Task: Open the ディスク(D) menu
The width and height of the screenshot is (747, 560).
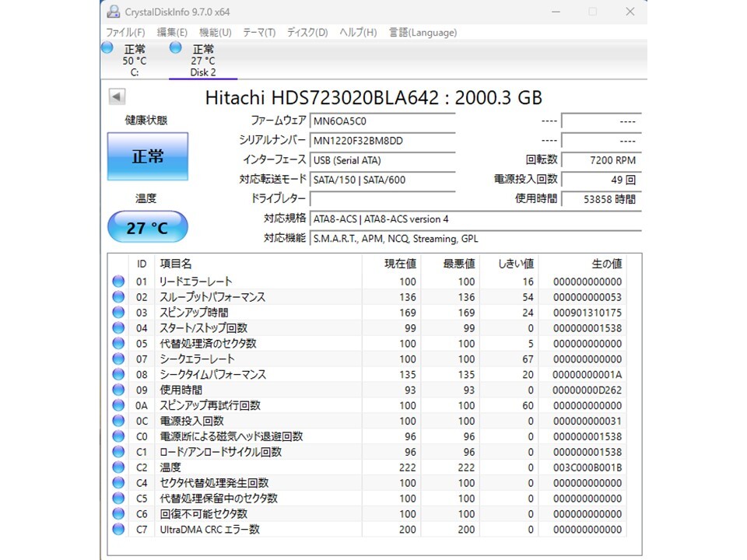Action: point(307,33)
